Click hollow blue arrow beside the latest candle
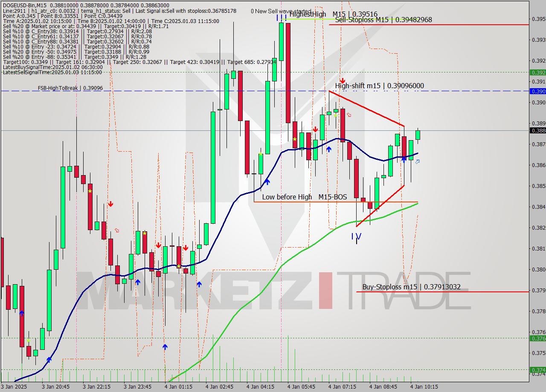This screenshot has width=546, height=392. (x=417, y=161)
